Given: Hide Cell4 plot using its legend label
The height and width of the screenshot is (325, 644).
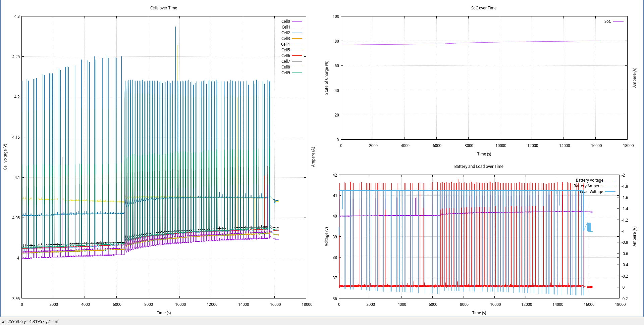Looking at the screenshot, I should [285, 44].
